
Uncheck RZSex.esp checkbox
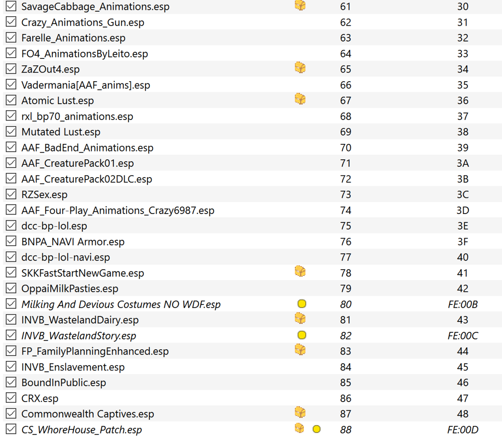point(11,194)
